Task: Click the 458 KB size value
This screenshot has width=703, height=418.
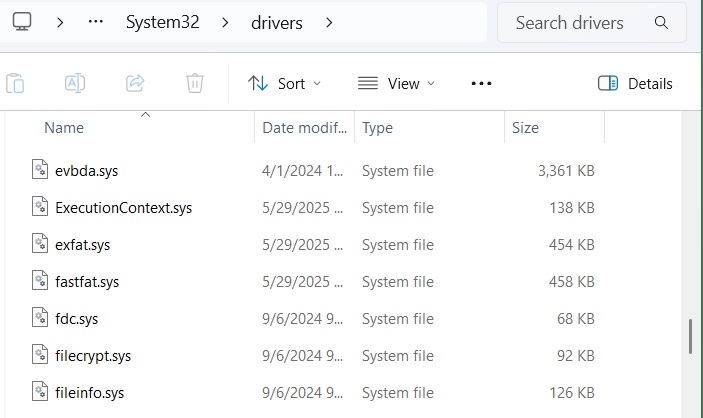Action: click(x=572, y=282)
